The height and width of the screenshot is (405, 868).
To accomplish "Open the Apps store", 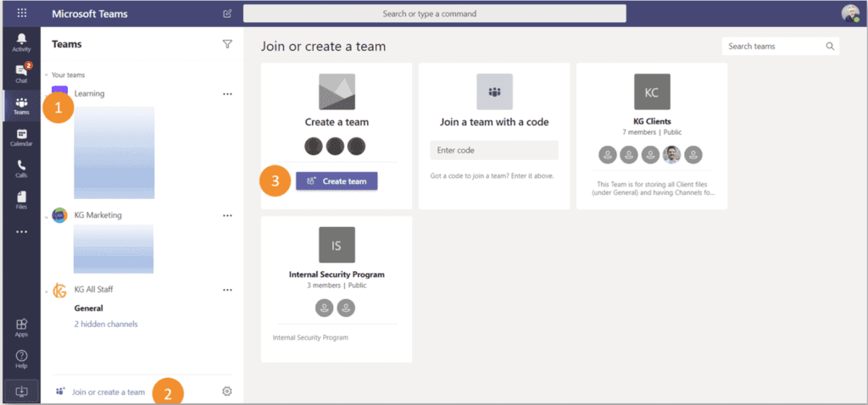I will (21, 328).
